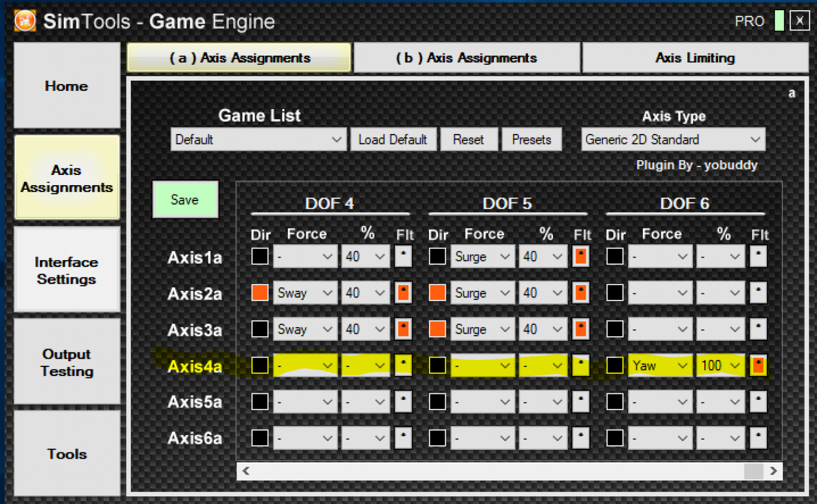Toggle Axis2a DOF 6 filter button

tap(758, 293)
